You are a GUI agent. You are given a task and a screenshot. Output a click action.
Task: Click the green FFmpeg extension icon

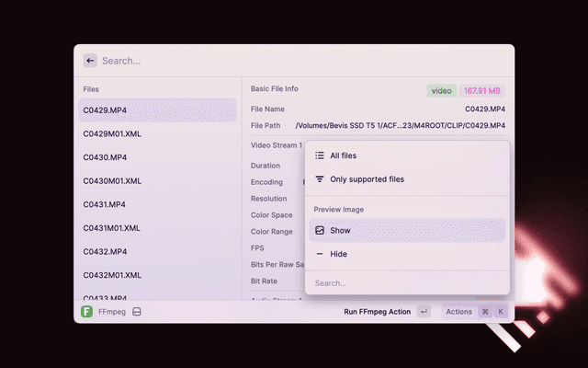86,312
